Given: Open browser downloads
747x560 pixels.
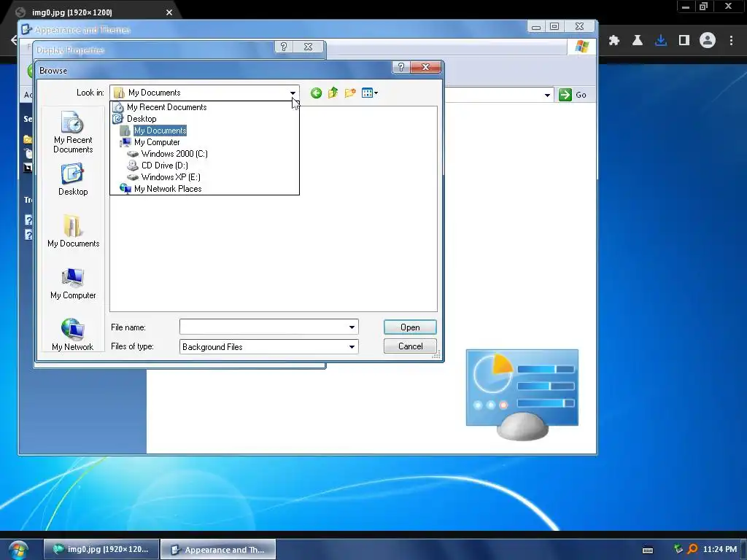Looking at the screenshot, I should [x=661, y=41].
